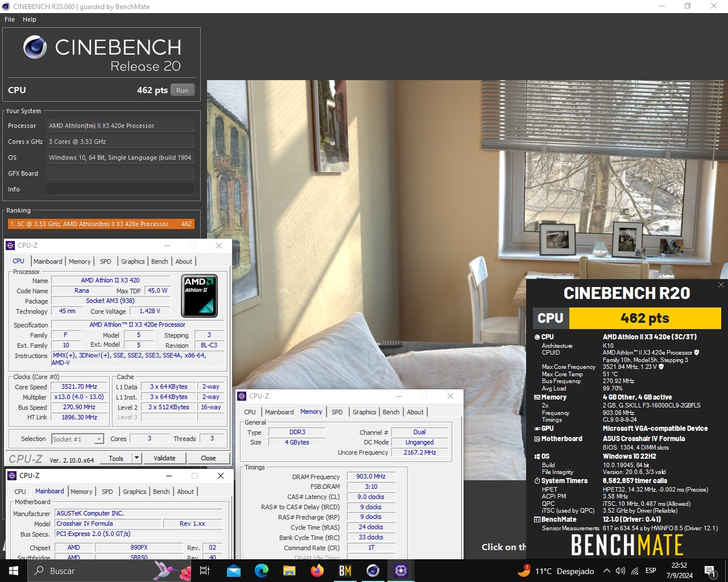The width and height of the screenshot is (728, 582).
Task: Click the Core Speed value 3521.70 MHz
Action: pyautogui.click(x=79, y=386)
